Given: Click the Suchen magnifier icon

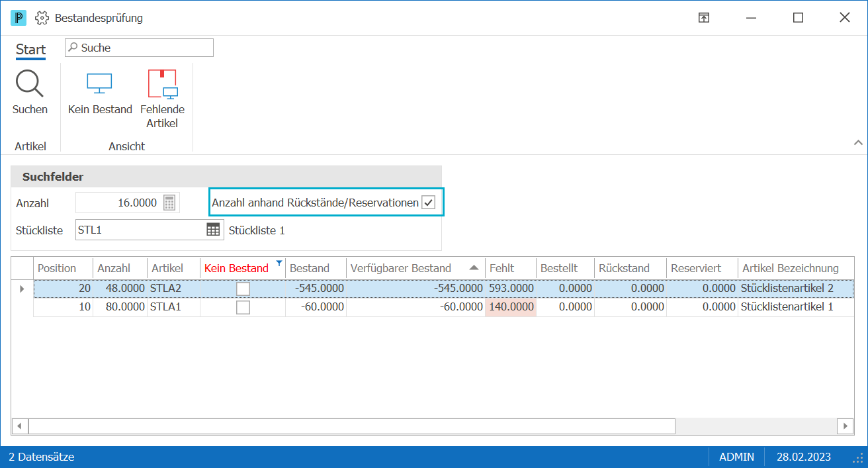Looking at the screenshot, I should pyautogui.click(x=30, y=84).
